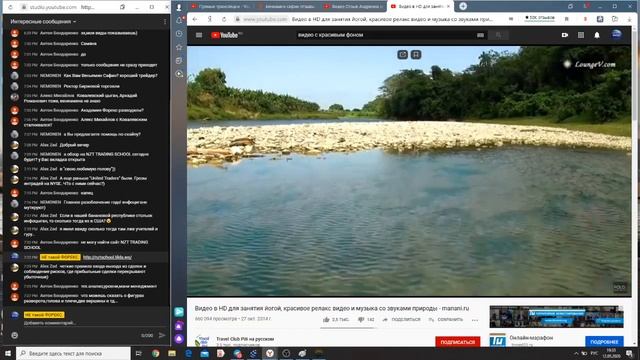The width and height of the screenshot is (640, 360).
Task: Open Windows Start menu
Action: point(8,353)
